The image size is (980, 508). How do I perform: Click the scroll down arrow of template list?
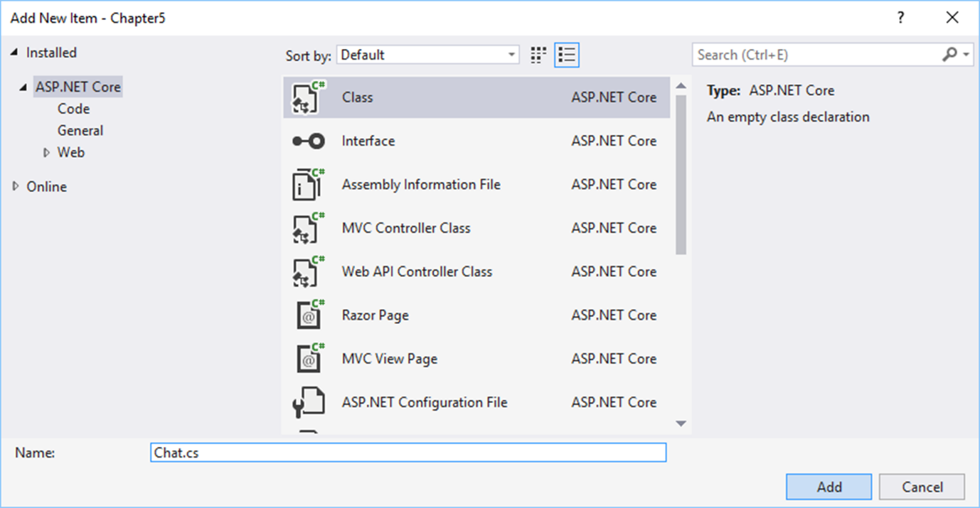tap(681, 423)
